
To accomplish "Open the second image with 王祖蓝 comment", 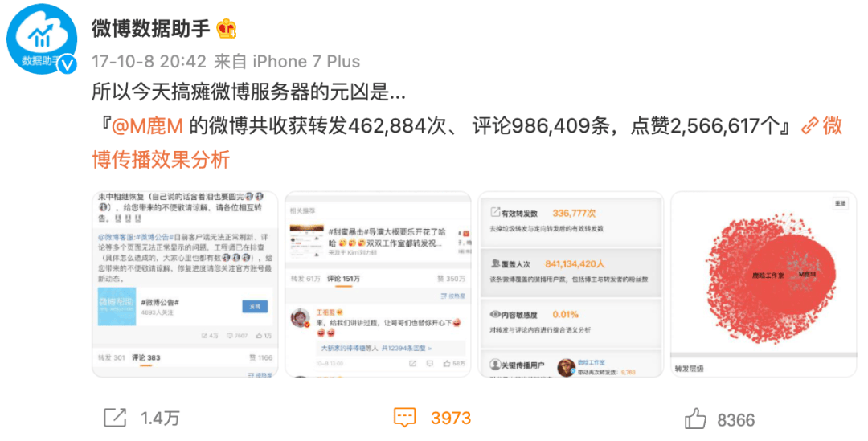I will pos(378,284).
